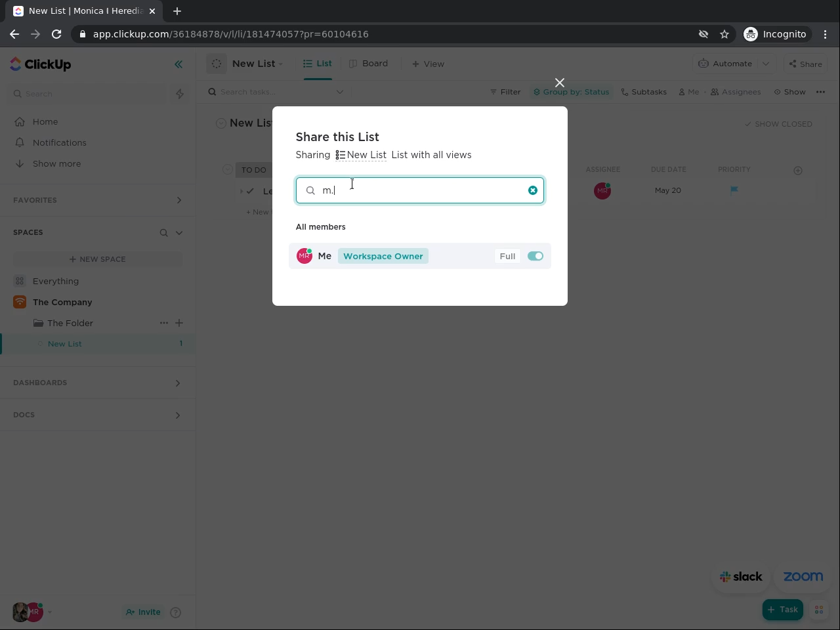Screen dimensions: 840x630
Task: Open a new browser tab
Action: 177,11
